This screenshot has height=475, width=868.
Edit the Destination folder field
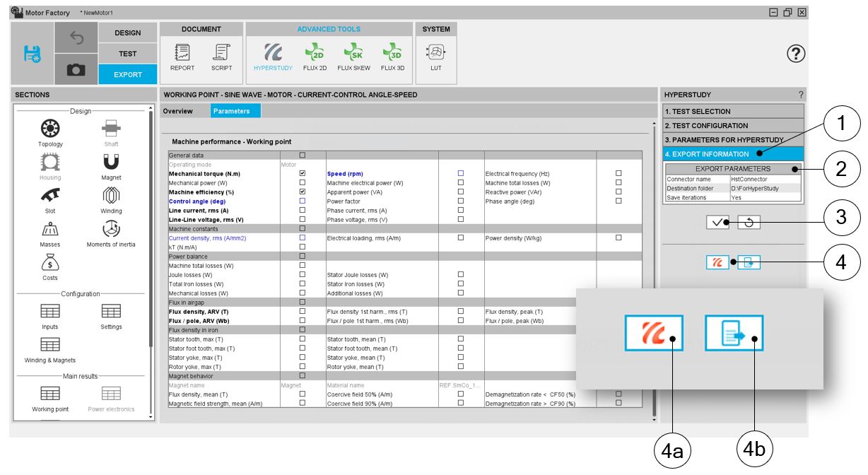point(766,189)
